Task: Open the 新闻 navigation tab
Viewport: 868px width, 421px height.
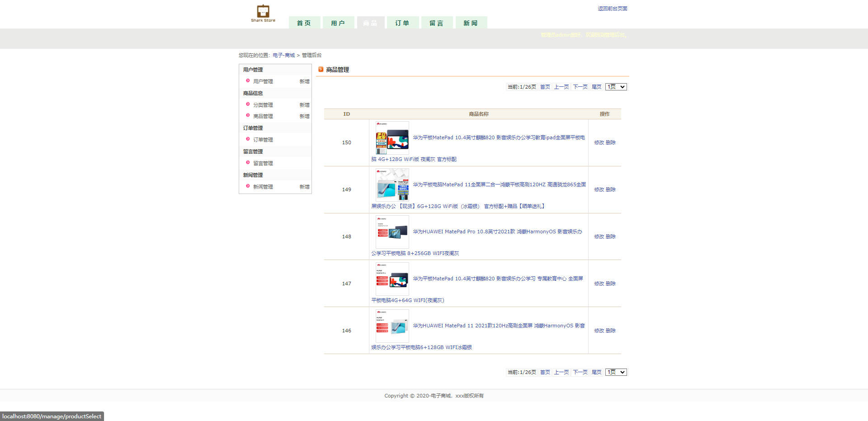Action: coord(471,23)
